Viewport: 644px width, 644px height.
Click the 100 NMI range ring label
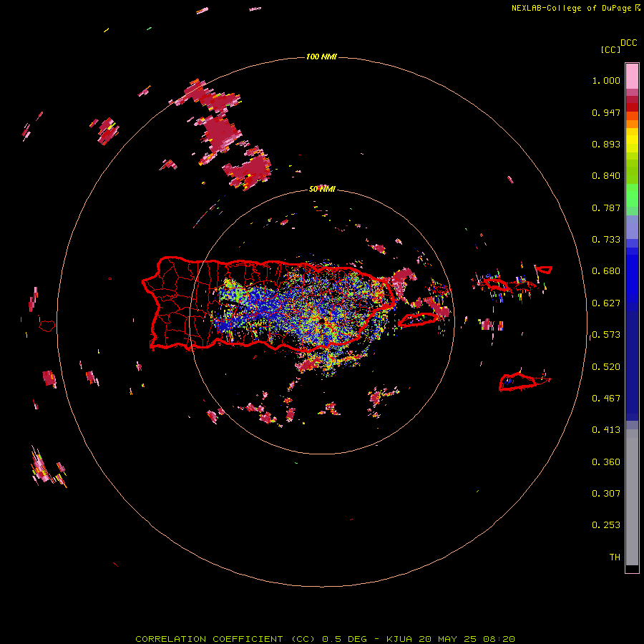tap(321, 57)
